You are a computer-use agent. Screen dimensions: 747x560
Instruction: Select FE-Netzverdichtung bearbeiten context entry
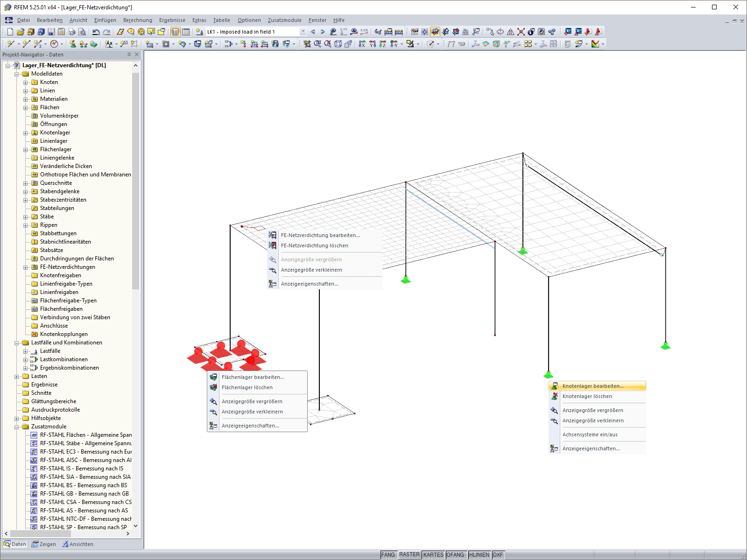(325, 235)
